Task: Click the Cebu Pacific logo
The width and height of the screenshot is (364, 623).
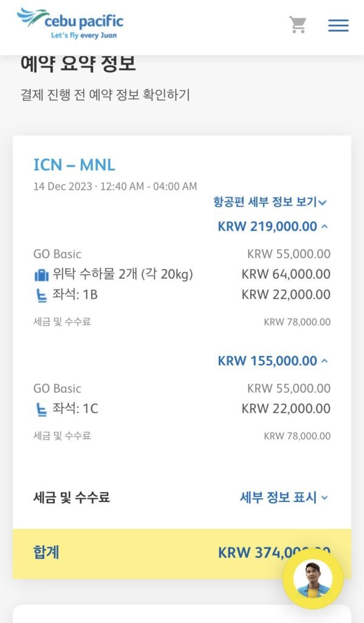Action: (x=70, y=24)
